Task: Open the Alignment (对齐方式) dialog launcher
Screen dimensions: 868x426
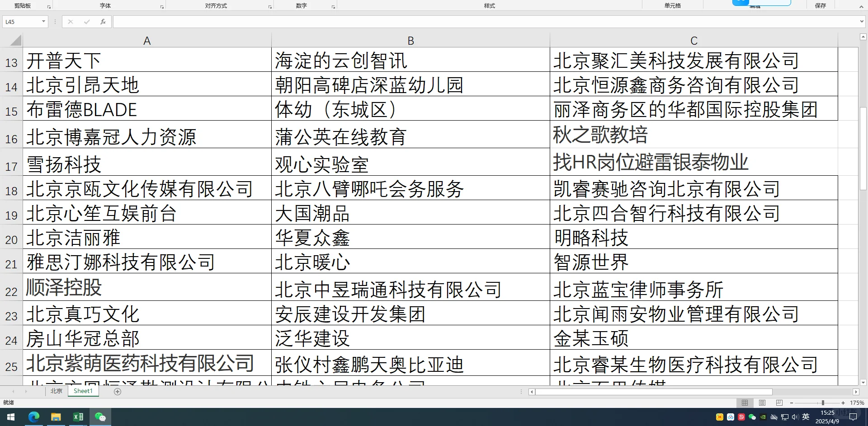Action: pyautogui.click(x=270, y=7)
